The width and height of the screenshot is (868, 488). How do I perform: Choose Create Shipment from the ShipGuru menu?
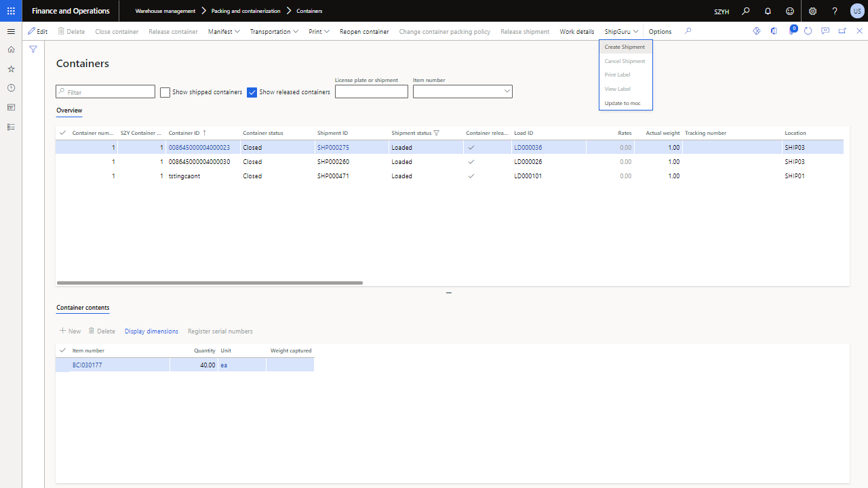tap(625, 47)
